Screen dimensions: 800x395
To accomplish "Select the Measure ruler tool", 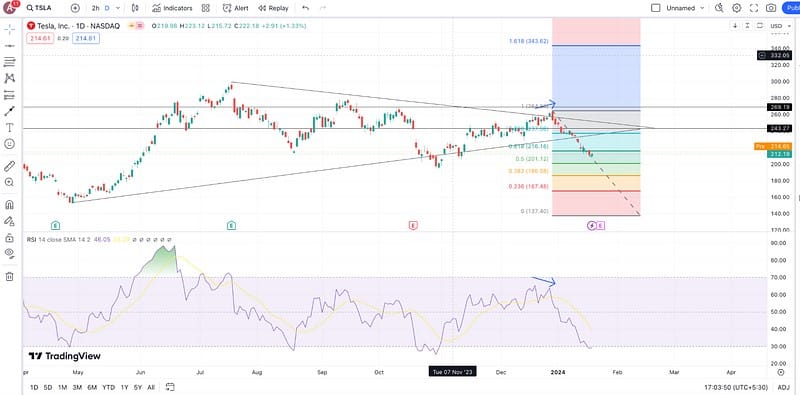I will (9, 166).
